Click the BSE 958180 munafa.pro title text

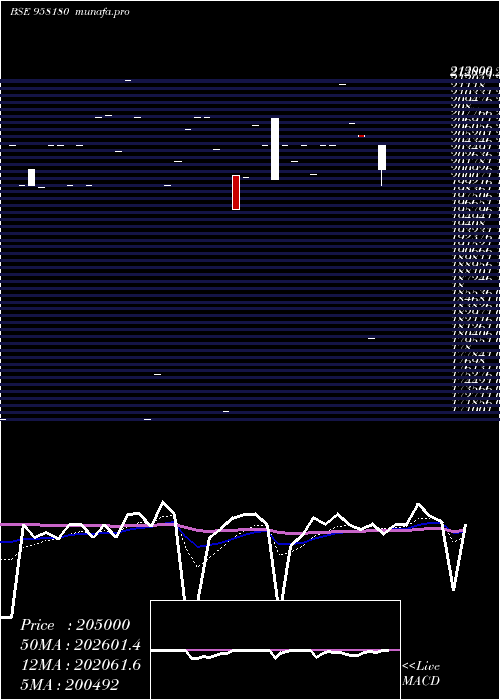pyautogui.click(x=70, y=12)
